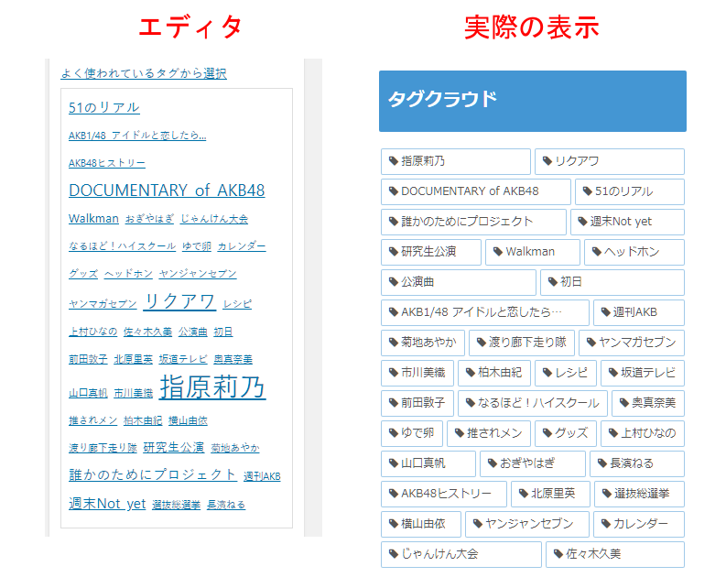The image size is (726, 588).
Task: Click tag icon next to 初日 button
Action: (x=553, y=282)
